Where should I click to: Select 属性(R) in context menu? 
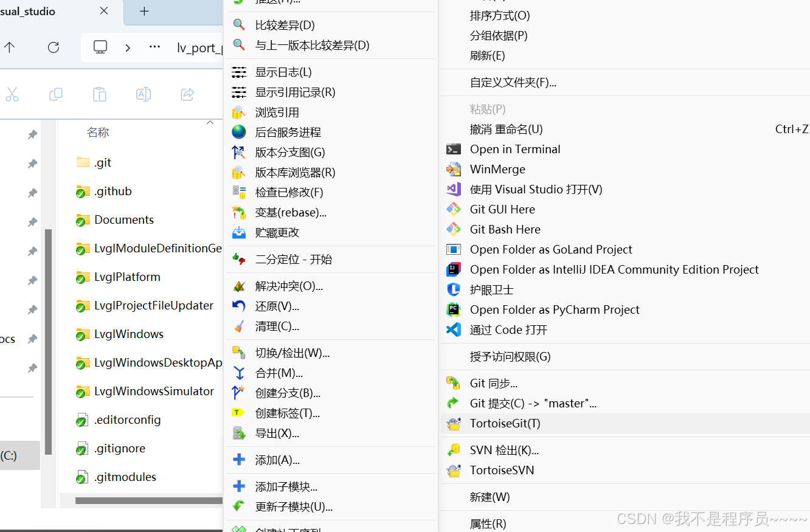(x=625, y=523)
